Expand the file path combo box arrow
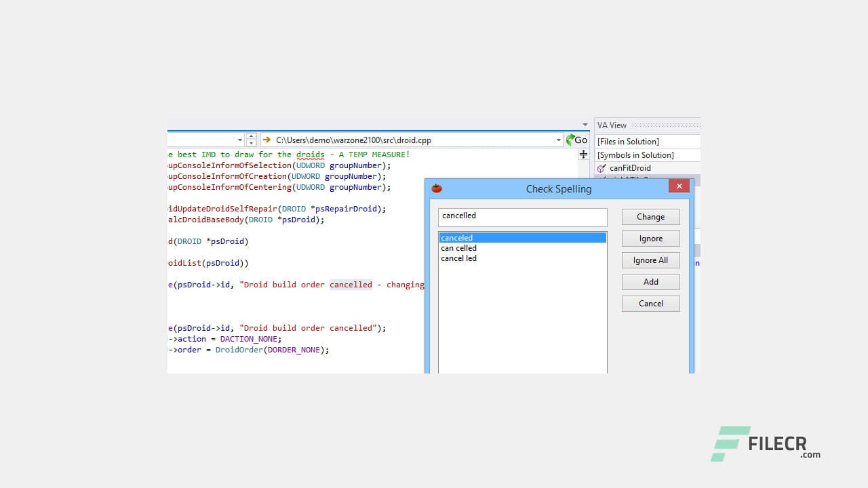 (x=558, y=140)
